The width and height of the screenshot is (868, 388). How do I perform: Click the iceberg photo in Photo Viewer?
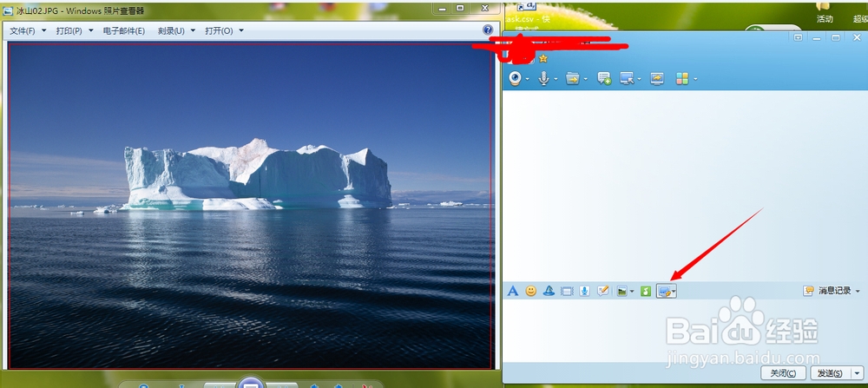[250, 206]
